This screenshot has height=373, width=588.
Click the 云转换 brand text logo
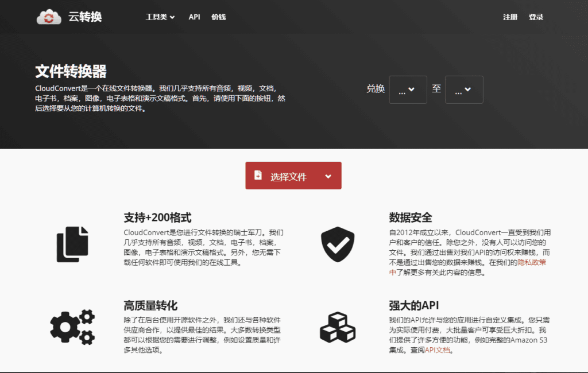84,17
